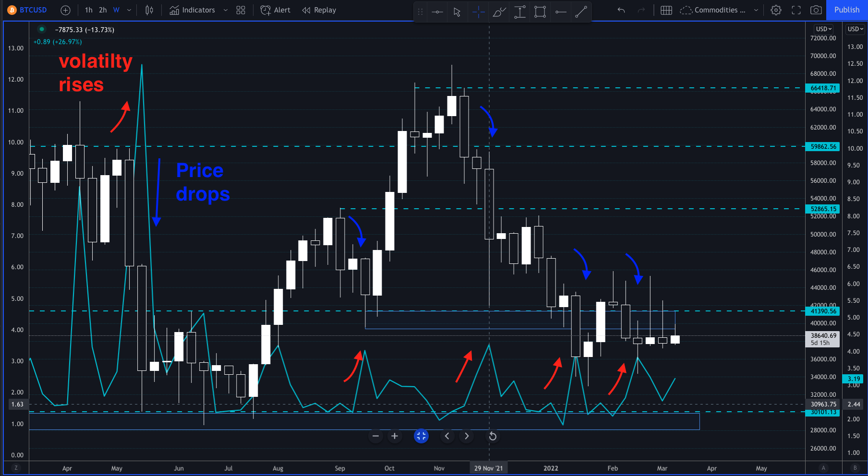Toggle auto scale A button
This screenshot has height=476, width=868.
point(823,468)
